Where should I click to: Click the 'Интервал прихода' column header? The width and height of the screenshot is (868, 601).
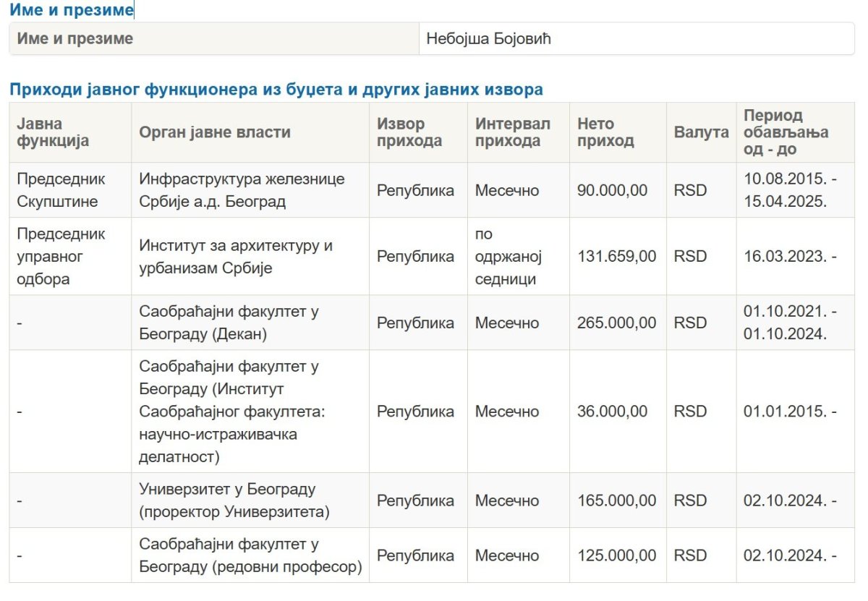point(512,132)
